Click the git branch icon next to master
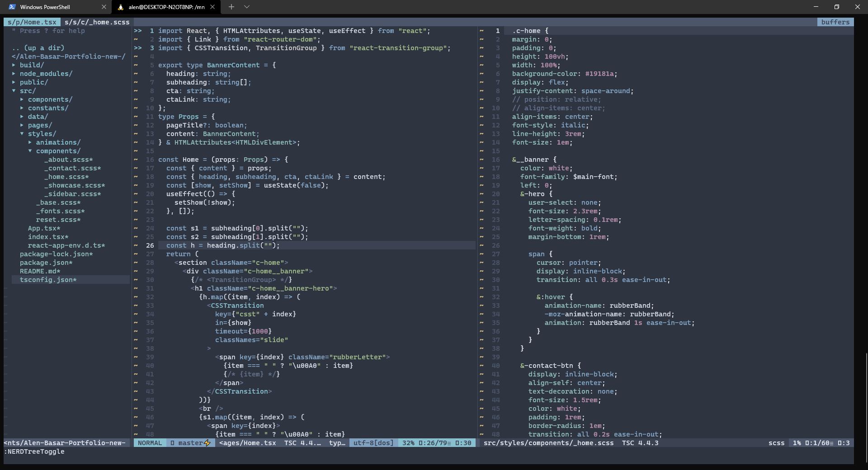Image resolution: width=868 pixels, height=470 pixels. [173, 443]
